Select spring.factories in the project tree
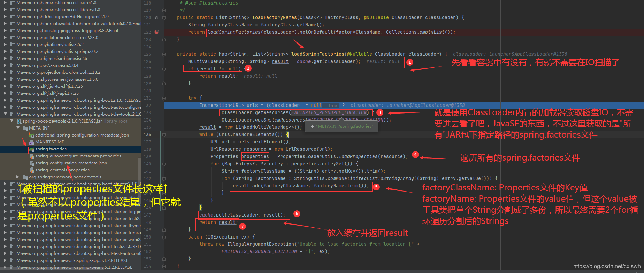Screen dimensions: 644x273 click(51, 149)
